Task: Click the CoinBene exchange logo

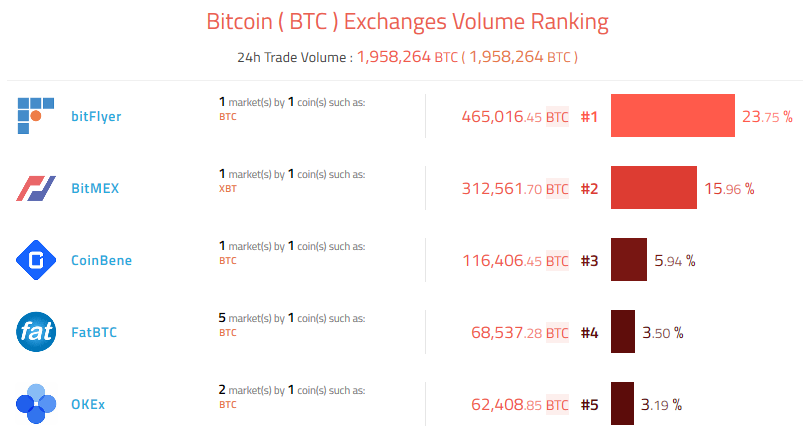Action: click(34, 260)
